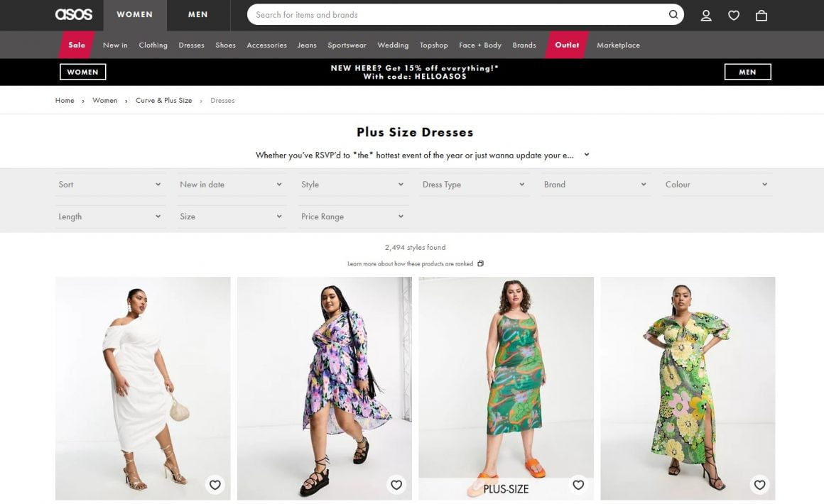This screenshot has height=504, width=824.
Task: Open 'Learn more about how these products are ranked'
Action: [x=410, y=263]
